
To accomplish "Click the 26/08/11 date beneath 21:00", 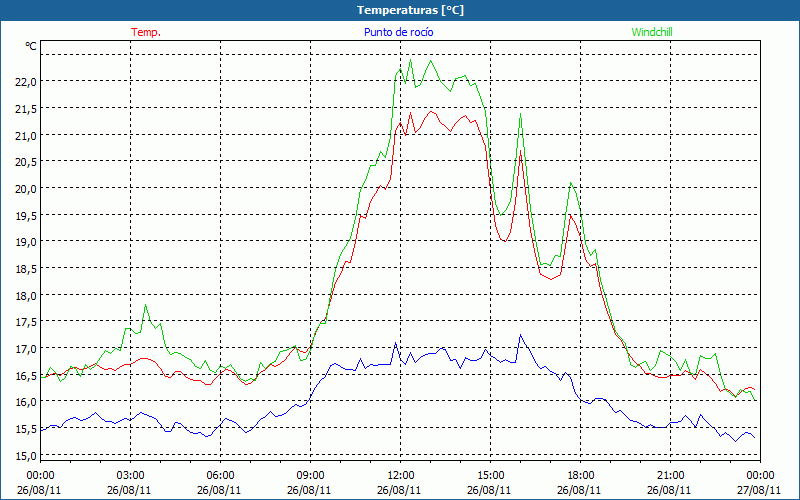I will coord(670,490).
